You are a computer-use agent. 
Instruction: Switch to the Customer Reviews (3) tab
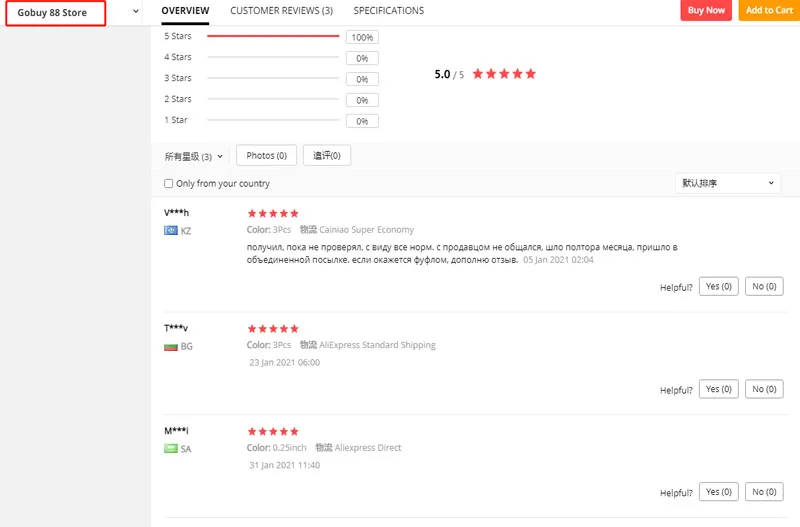(x=281, y=11)
